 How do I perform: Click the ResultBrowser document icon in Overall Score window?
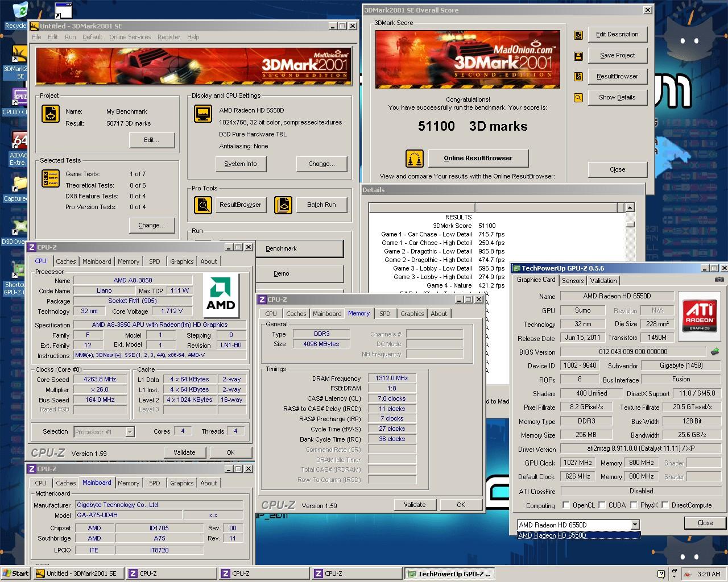tap(578, 77)
